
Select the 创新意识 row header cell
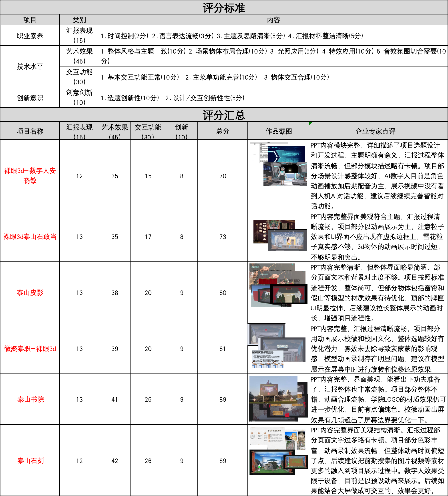point(30,98)
